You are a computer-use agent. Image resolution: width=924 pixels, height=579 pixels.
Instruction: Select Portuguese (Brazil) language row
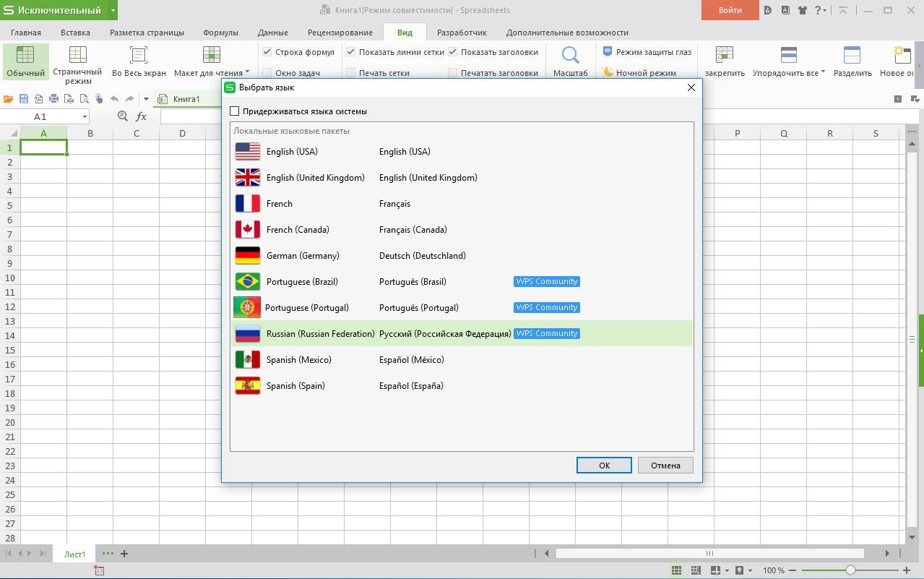point(462,282)
